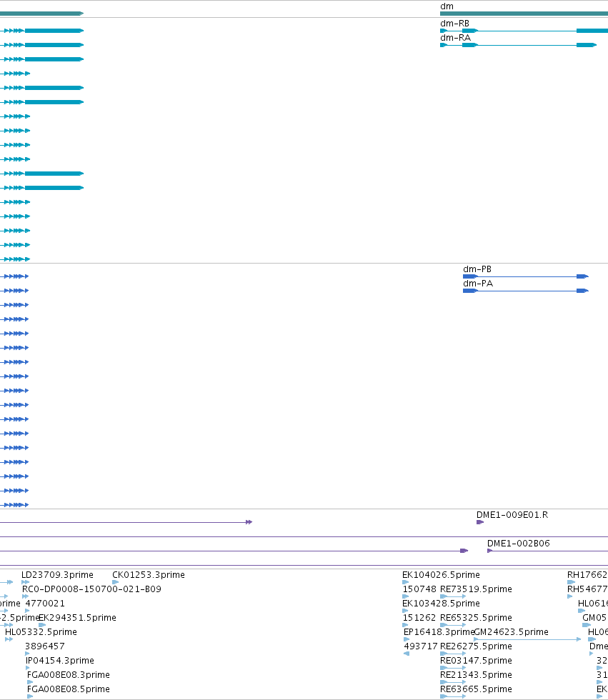Click the 150748 feature label
The width and height of the screenshot is (608, 700).
pos(419,589)
